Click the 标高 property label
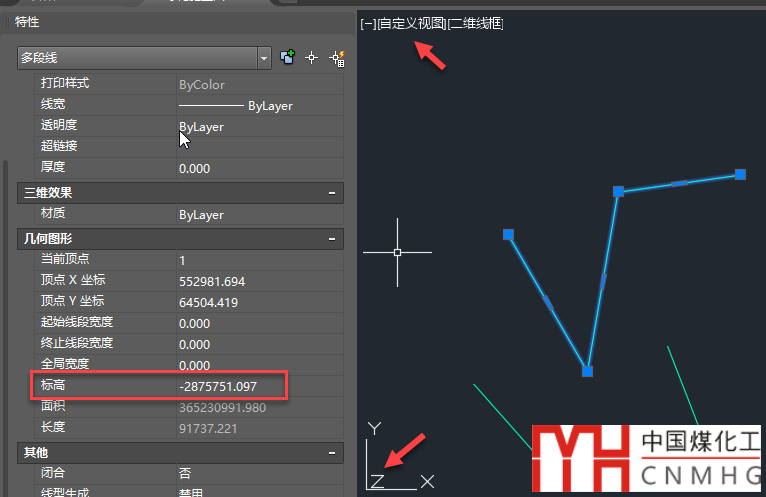Image resolution: width=766 pixels, height=497 pixels. coord(53,385)
